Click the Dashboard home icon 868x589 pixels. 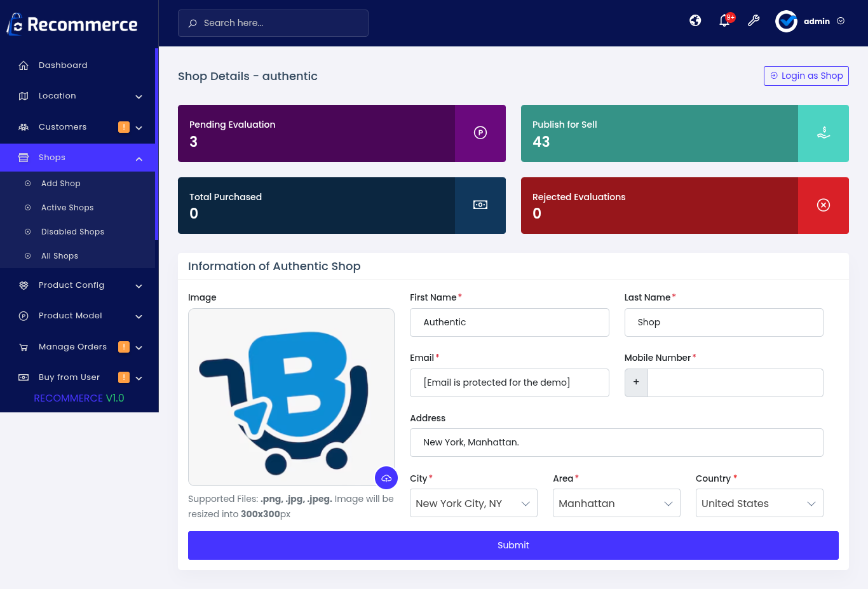[24, 65]
